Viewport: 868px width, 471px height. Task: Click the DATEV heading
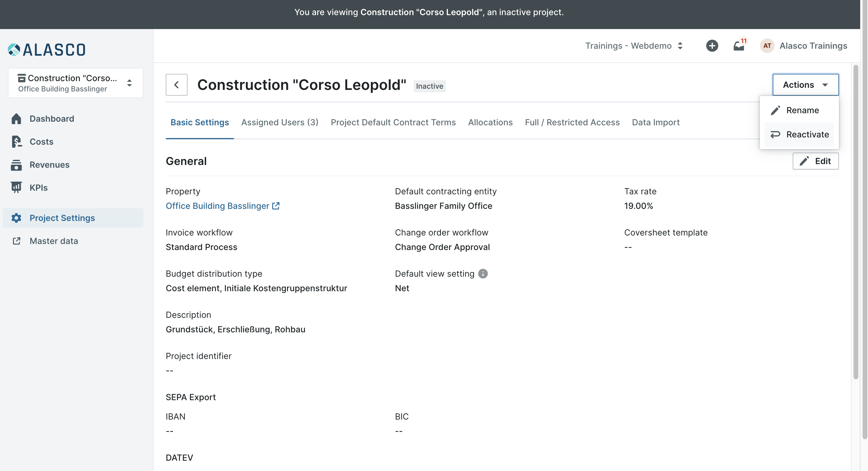[x=179, y=457]
